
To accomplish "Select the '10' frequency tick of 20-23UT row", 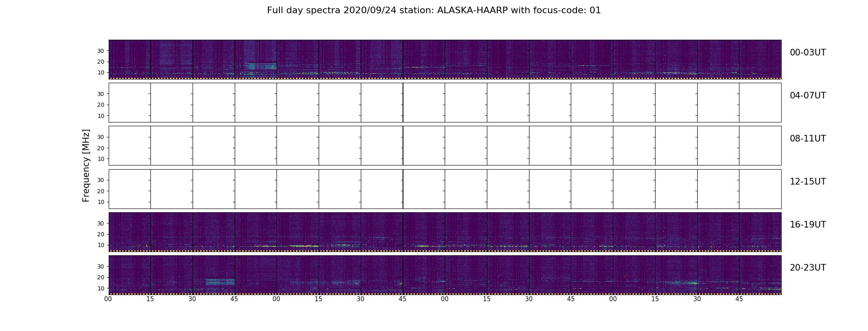I will pyautogui.click(x=100, y=288).
